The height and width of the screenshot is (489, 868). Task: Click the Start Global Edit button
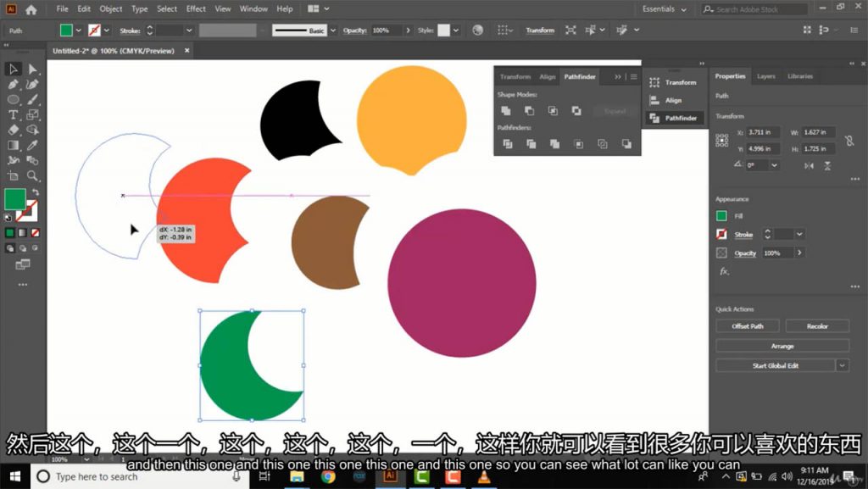[x=775, y=365]
